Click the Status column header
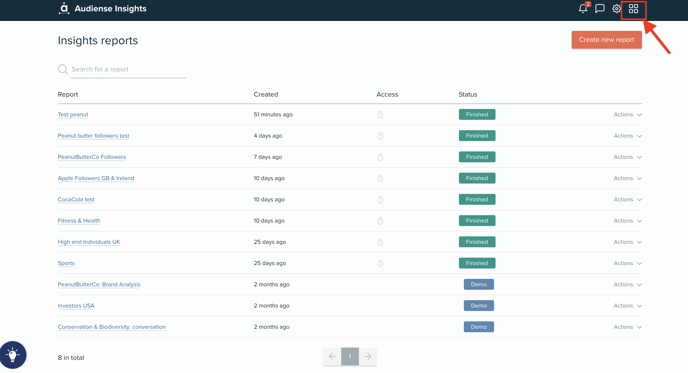This screenshot has height=373, width=688. tap(468, 94)
